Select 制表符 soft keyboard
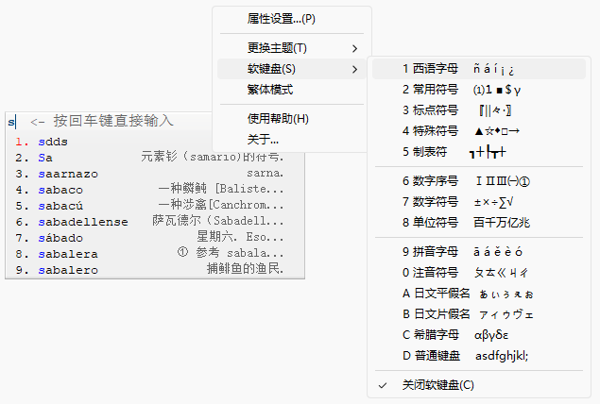Viewport: 600px width, 404px height. coord(425,150)
